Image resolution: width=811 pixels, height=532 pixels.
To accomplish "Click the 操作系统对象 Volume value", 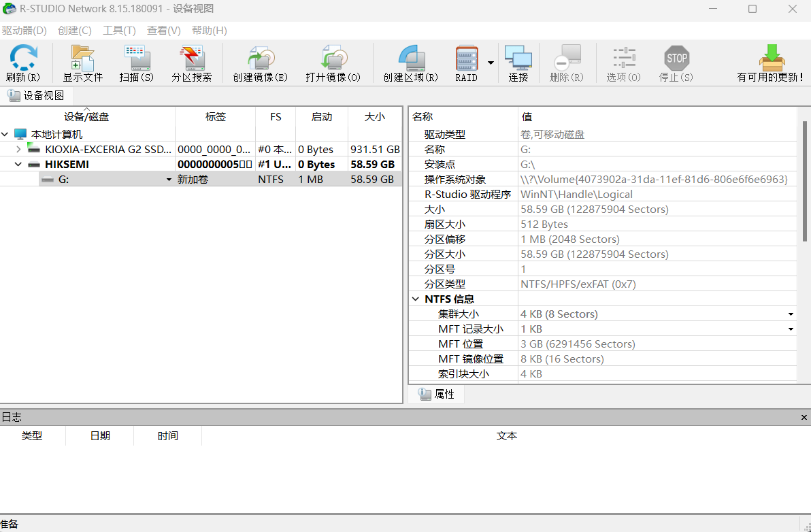I will pos(654,180).
